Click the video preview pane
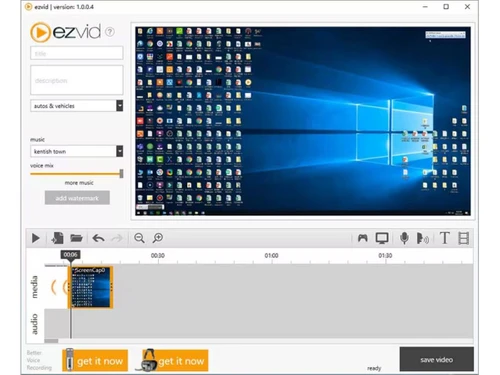Screen dimensions: 500x375 point(303,121)
